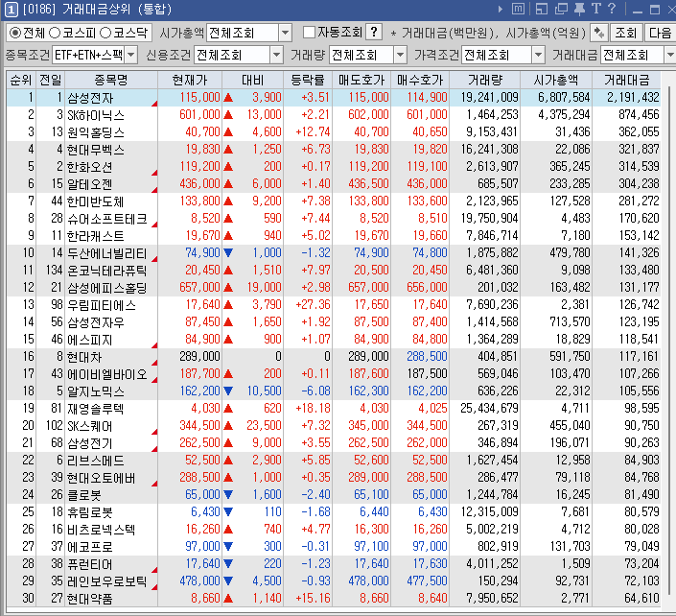Select the 삼성에피스홀딩 stock name

click(107, 287)
